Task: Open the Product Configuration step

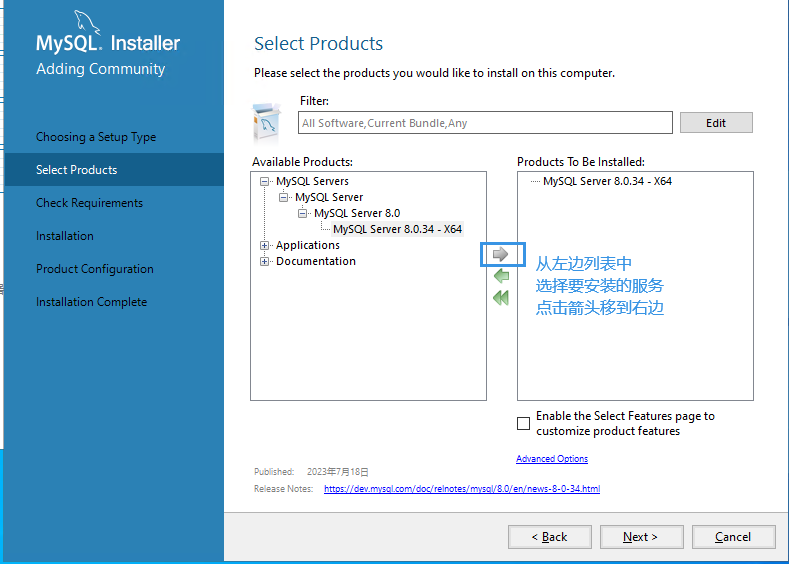Action: click(95, 269)
